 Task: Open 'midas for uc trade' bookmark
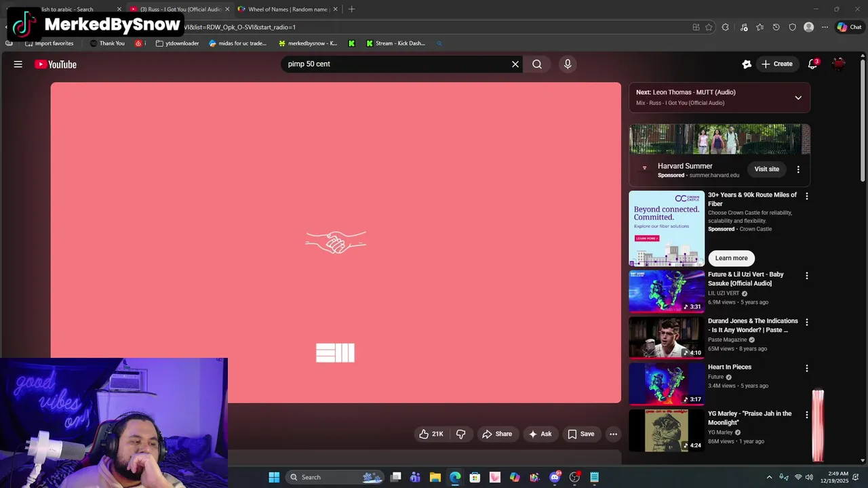pyautogui.click(x=238, y=43)
